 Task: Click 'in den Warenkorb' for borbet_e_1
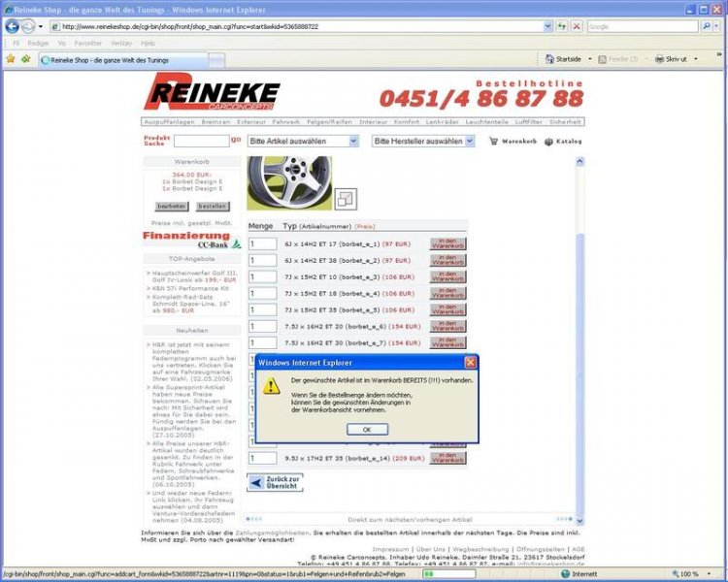point(447,243)
